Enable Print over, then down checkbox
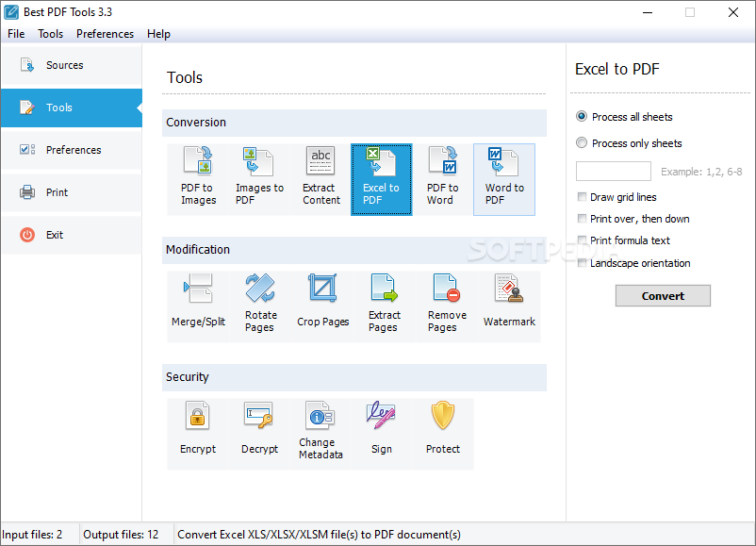Screen dimensions: 756x546 tap(633, 219)
